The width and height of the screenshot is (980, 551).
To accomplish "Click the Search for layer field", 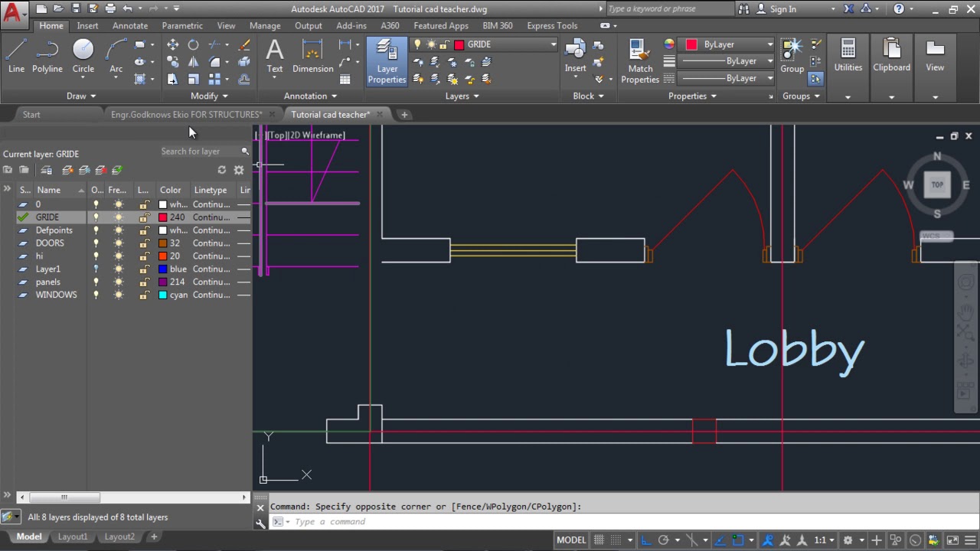I will [x=204, y=152].
